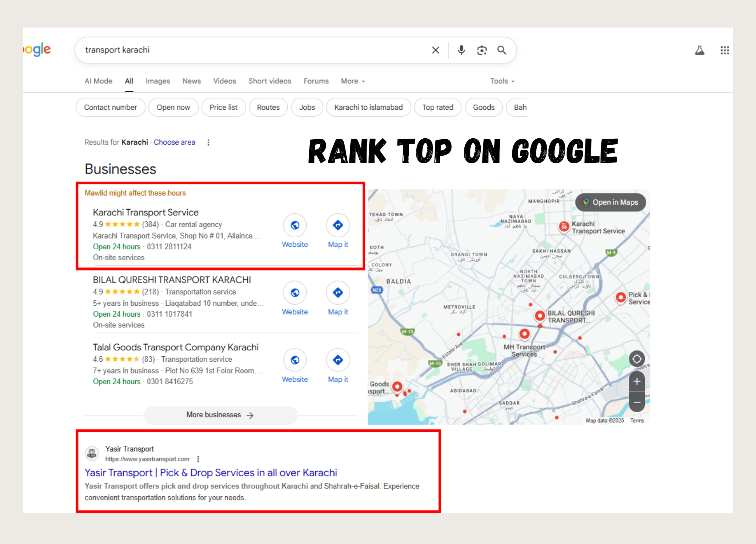Toggle the Contact number filter chip
The width and height of the screenshot is (756, 544).
110,107
